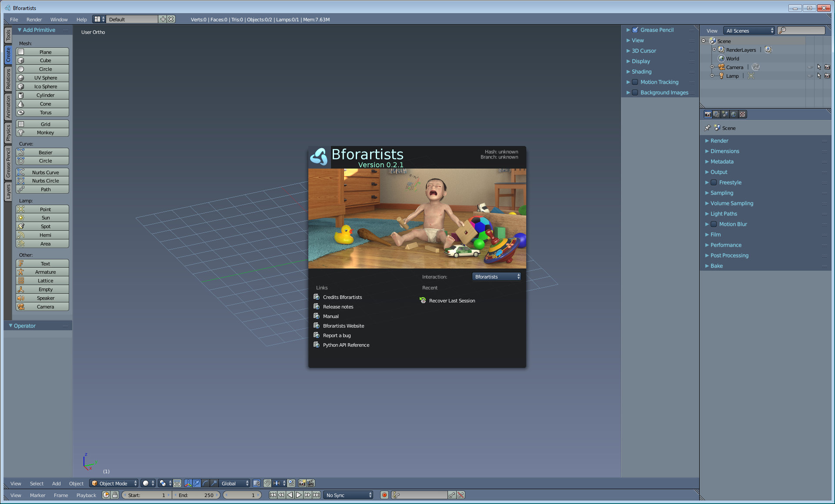Click the End frame field
This screenshot has height=504, width=835.
click(x=197, y=495)
